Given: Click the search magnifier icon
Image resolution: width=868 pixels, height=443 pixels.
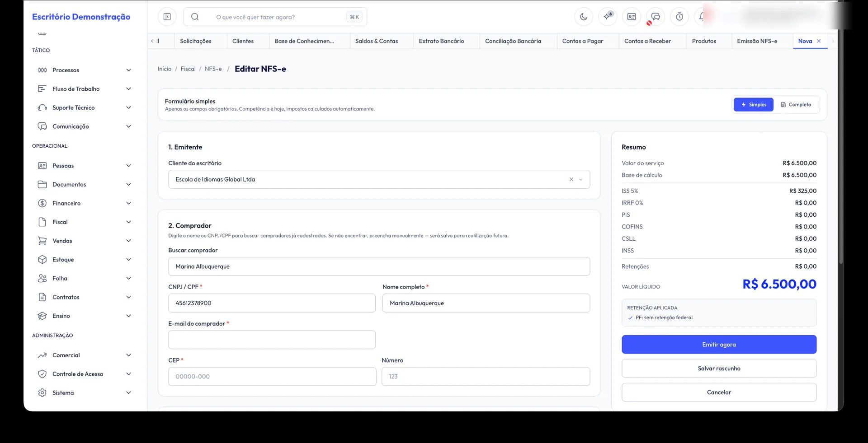Looking at the screenshot, I should pos(195,17).
